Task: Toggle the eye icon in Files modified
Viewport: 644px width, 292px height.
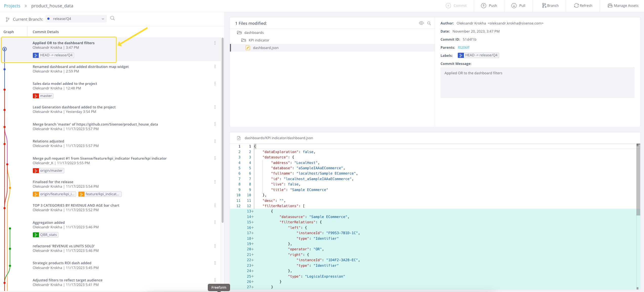Action: (421, 23)
